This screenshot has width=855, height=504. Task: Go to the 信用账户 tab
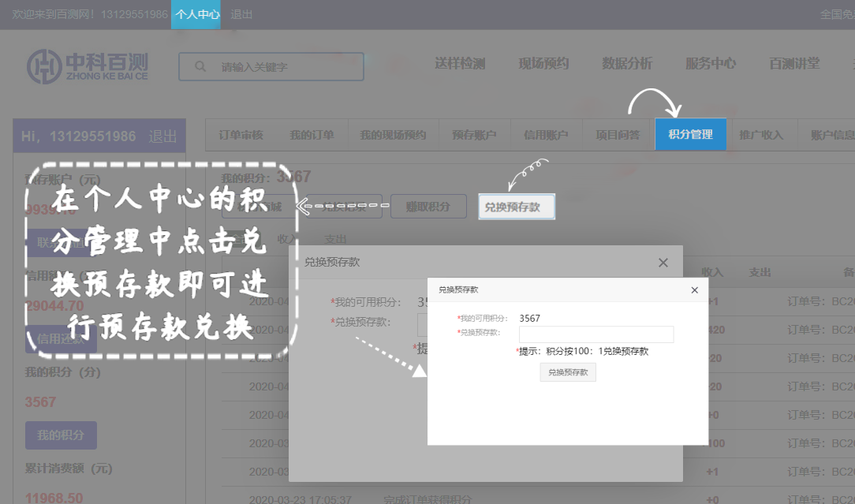tap(546, 135)
